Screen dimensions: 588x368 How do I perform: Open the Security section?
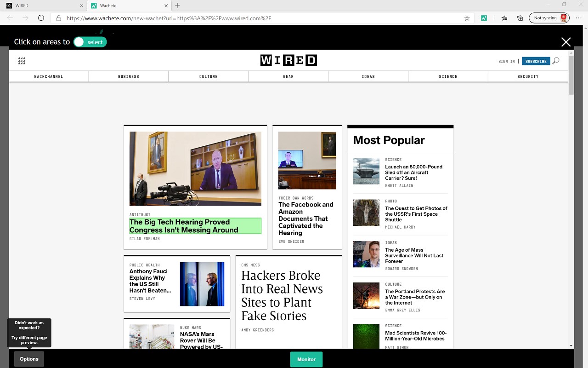click(528, 76)
